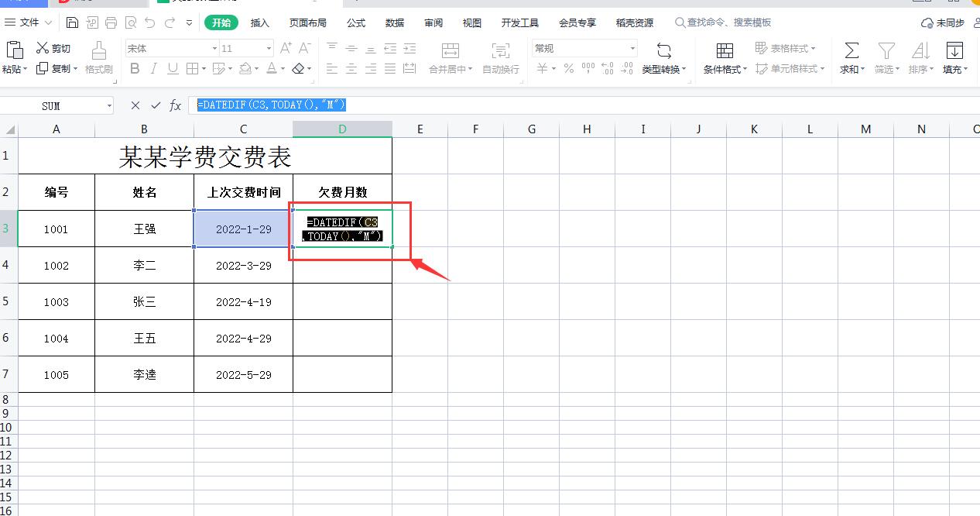Viewport: 980px width, 516px height.
Task: Open Print Preview from quick access bar
Action: point(130,23)
